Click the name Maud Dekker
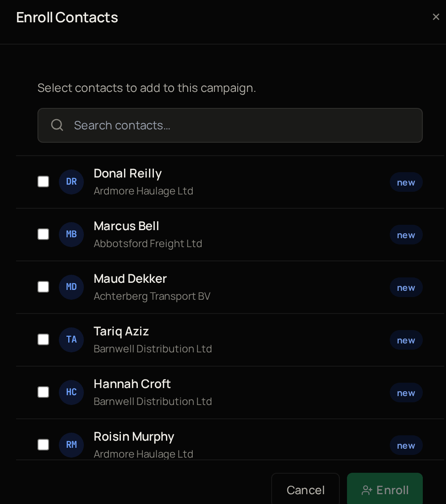The width and height of the screenshot is (446, 504). point(130,279)
